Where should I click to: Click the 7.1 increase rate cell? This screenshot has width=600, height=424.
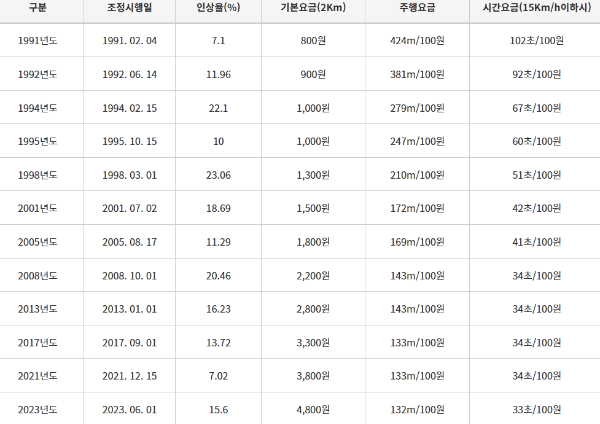[x=218, y=41]
